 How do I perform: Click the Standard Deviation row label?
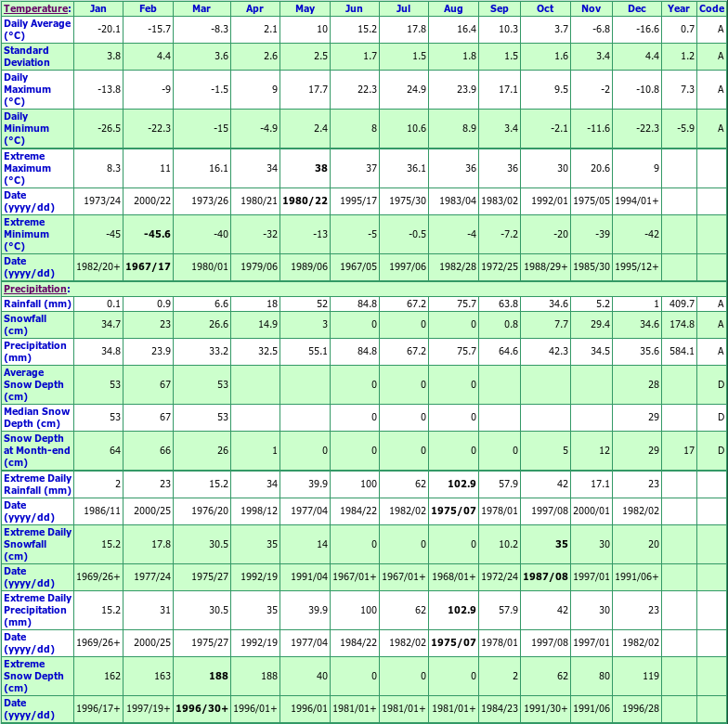(26, 57)
